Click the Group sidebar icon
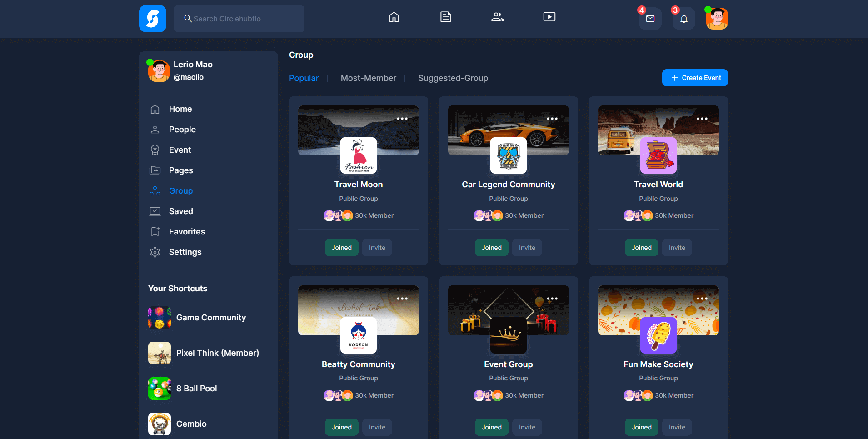 [x=155, y=191]
